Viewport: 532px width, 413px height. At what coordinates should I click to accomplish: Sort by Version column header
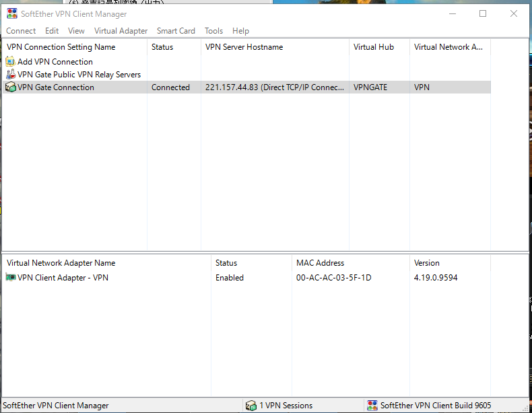(450, 263)
